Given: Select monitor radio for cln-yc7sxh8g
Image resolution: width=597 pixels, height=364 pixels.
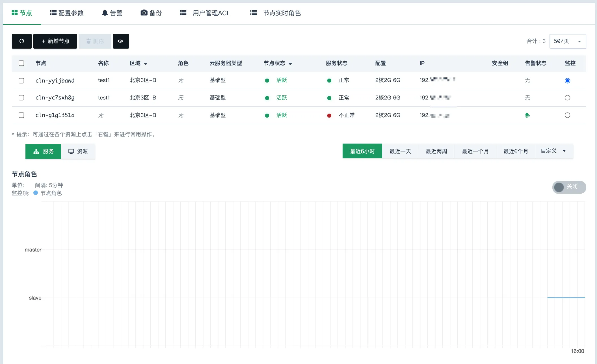Looking at the screenshot, I should coord(567,98).
